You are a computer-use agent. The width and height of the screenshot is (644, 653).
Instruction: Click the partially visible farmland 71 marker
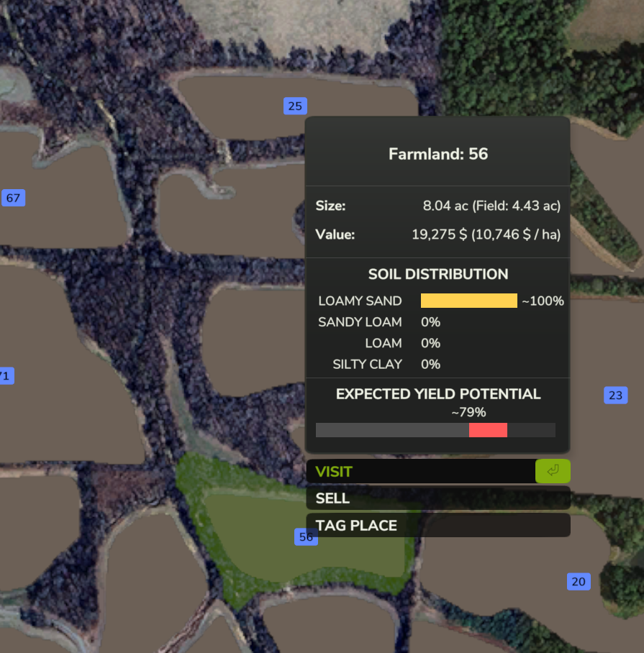coord(6,376)
